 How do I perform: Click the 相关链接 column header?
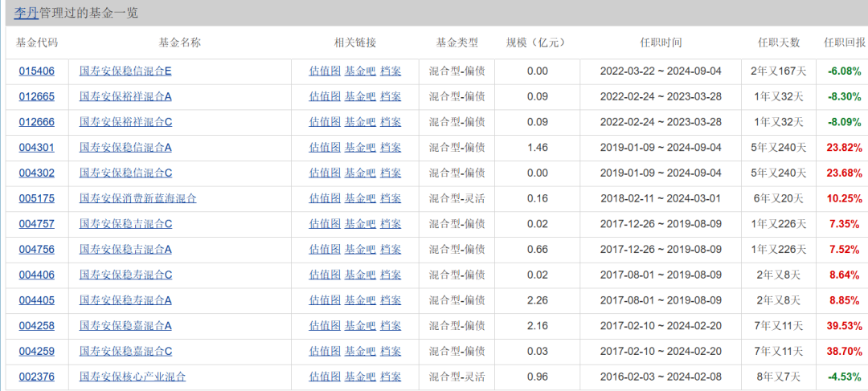pyautogui.click(x=355, y=43)
